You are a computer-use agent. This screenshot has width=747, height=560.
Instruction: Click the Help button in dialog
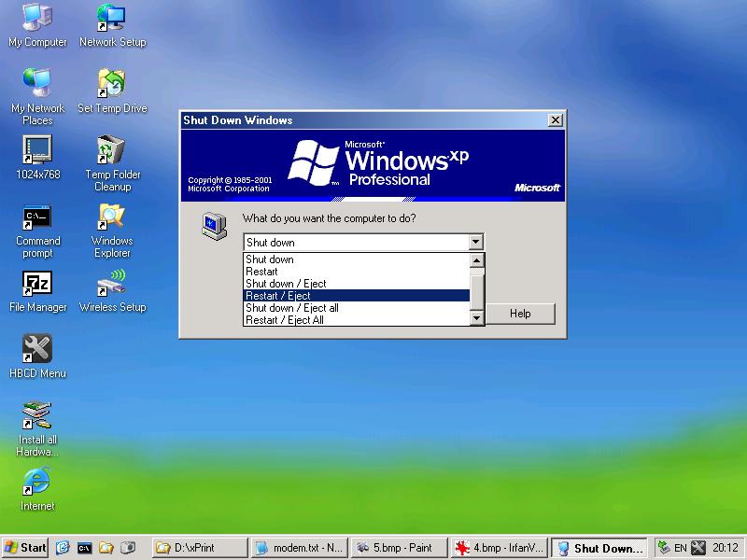(x=520, y=314)
